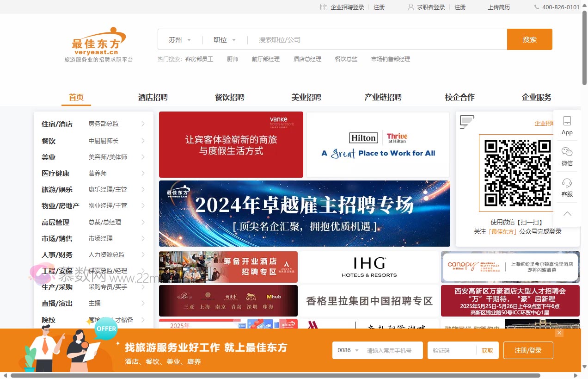
Task: Click the back-to-top arrow in the right sidebar
Action: 567,214
